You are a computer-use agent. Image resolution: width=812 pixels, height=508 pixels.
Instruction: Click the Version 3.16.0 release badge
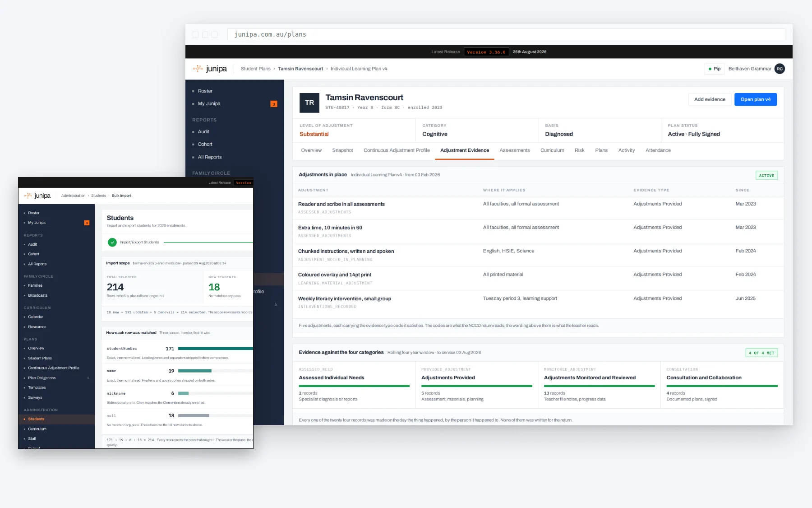click(486, 52)
